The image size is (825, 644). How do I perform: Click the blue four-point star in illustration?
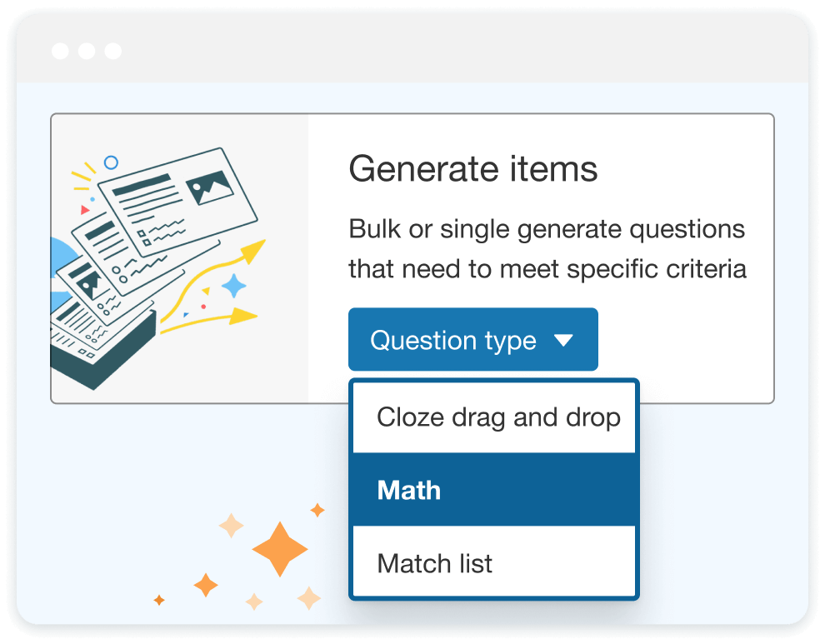[x=234, y=286]
